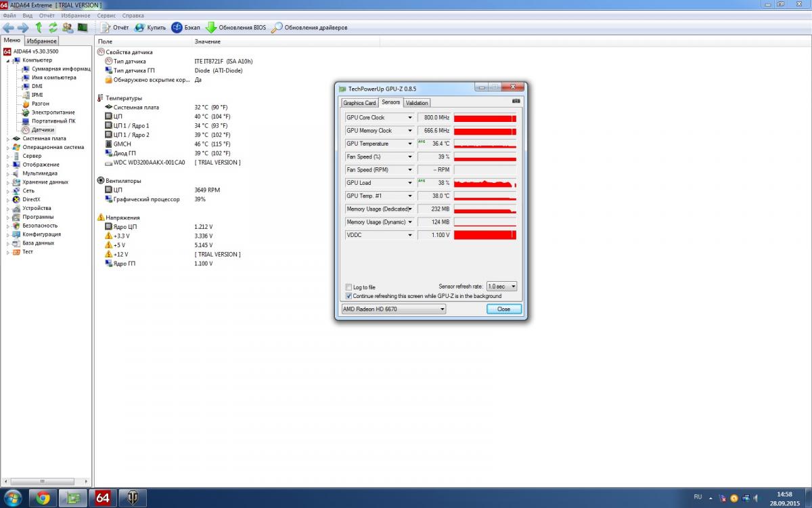Open GPU Temperature sensor dropdown
812x508 pixels.
pyautogui.click(x=409, y=144)
